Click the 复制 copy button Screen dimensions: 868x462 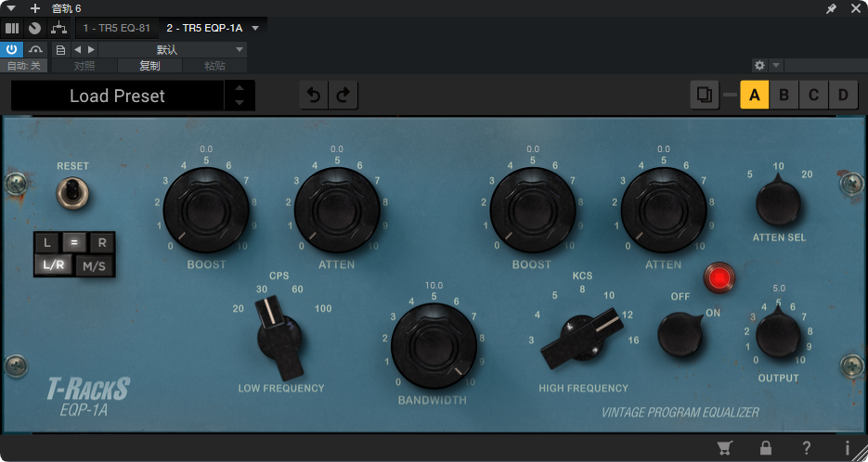[x=149, y=66]
